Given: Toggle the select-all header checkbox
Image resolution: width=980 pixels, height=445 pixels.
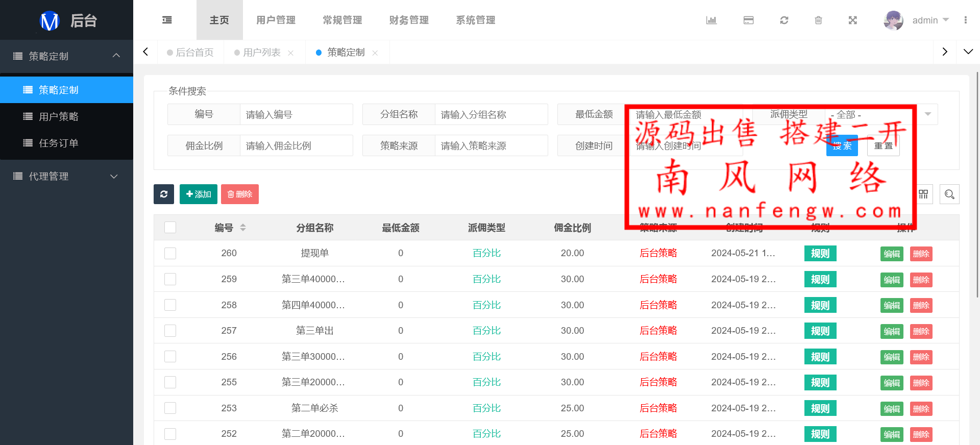Looking at the screenshot, I should click(170, 228).
